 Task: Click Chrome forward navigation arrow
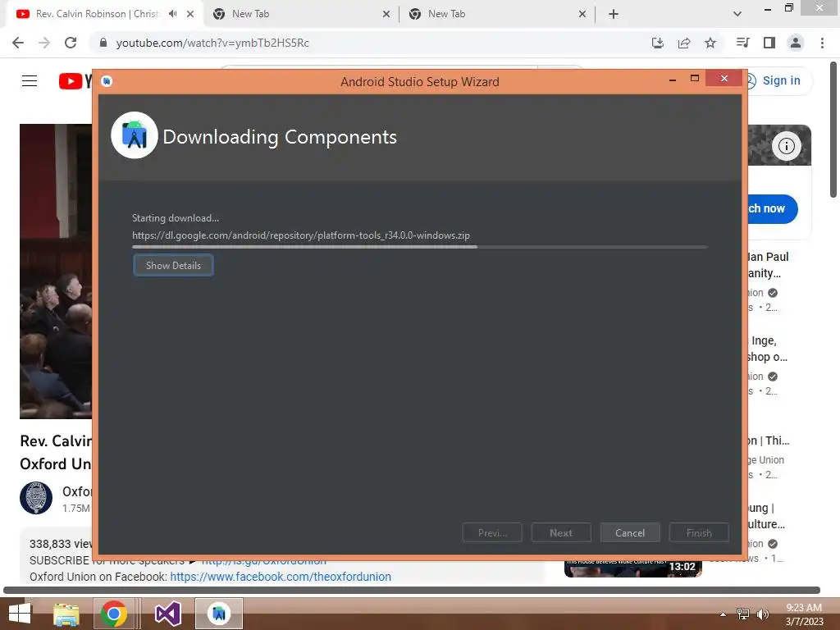tap(44, 43)
